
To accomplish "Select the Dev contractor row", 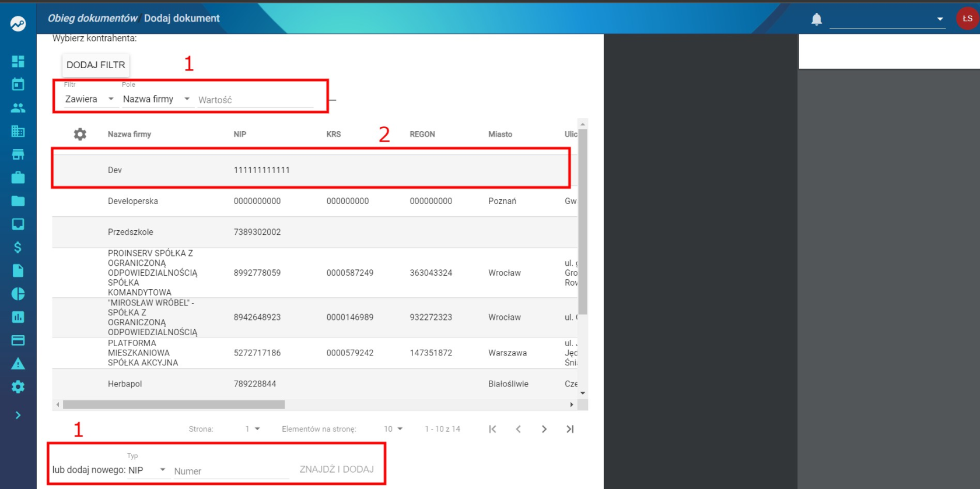I will click(x=314, y=170).
